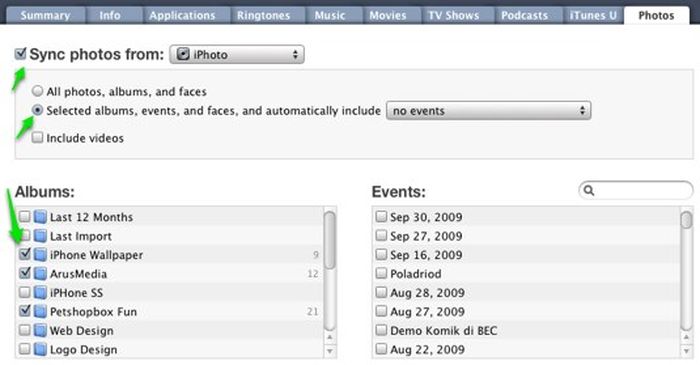Click the magnifier icon in Events search
The width and height of the screenshot is (700, 365).
pyautogui.click(x=589, y=191)
